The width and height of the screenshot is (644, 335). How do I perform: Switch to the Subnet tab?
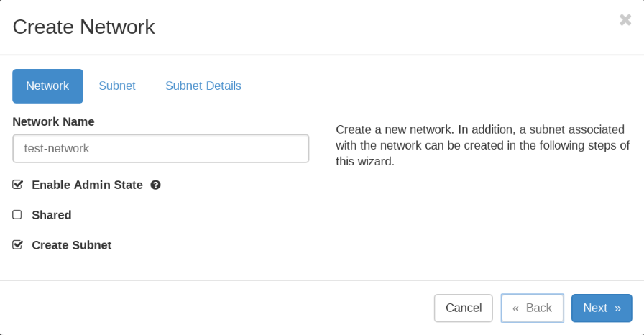[x=117, y=86]
